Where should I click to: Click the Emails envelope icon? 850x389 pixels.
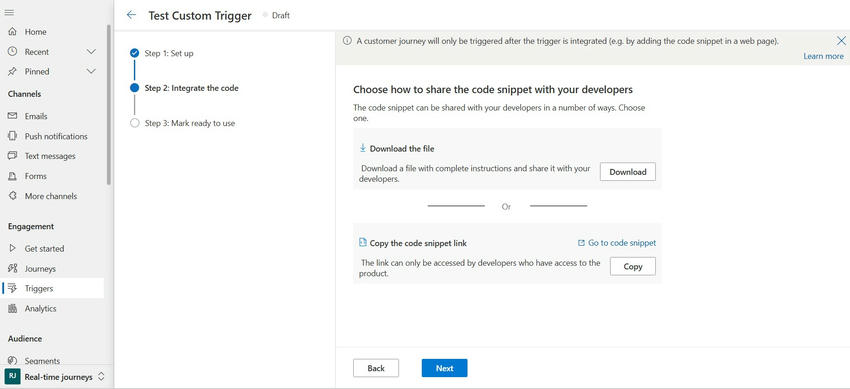[12, 116]
